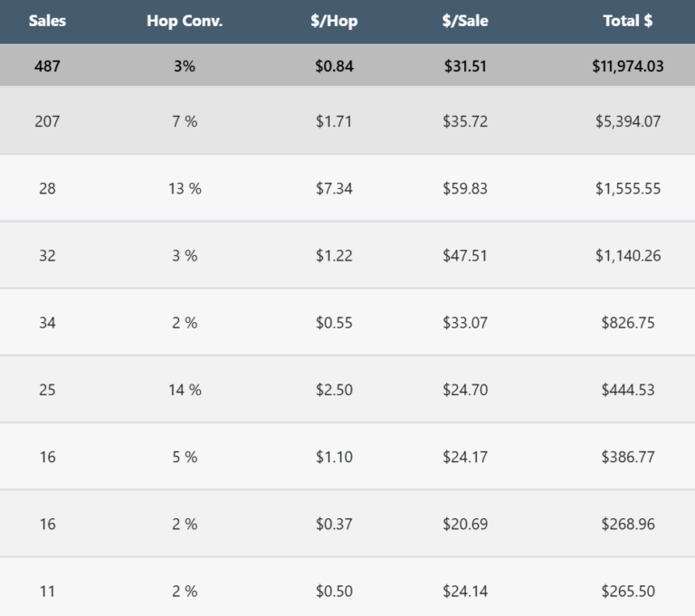
Task: Select the $1,140.26 total cell
Action: click(628, 255)
